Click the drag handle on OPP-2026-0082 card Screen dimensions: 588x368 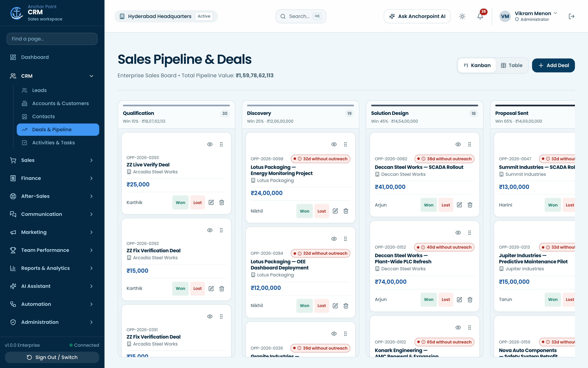[x=469, y=144]
